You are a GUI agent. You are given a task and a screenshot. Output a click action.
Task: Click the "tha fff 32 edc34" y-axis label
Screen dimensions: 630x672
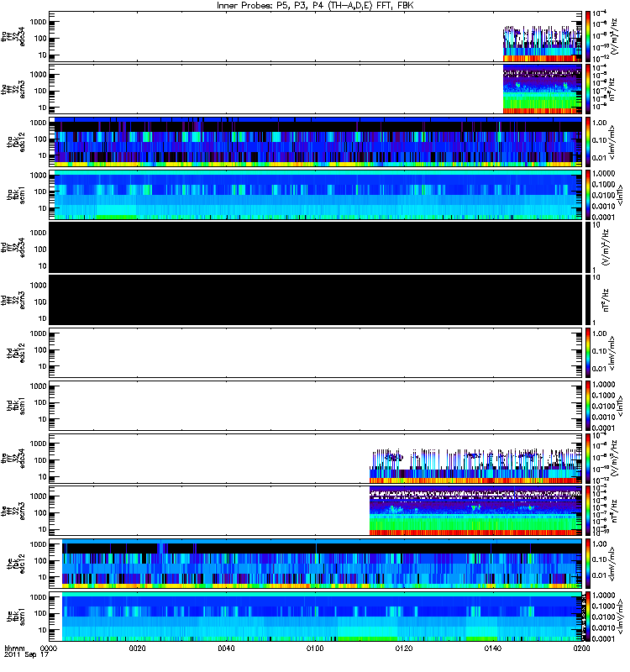point(13,36)
